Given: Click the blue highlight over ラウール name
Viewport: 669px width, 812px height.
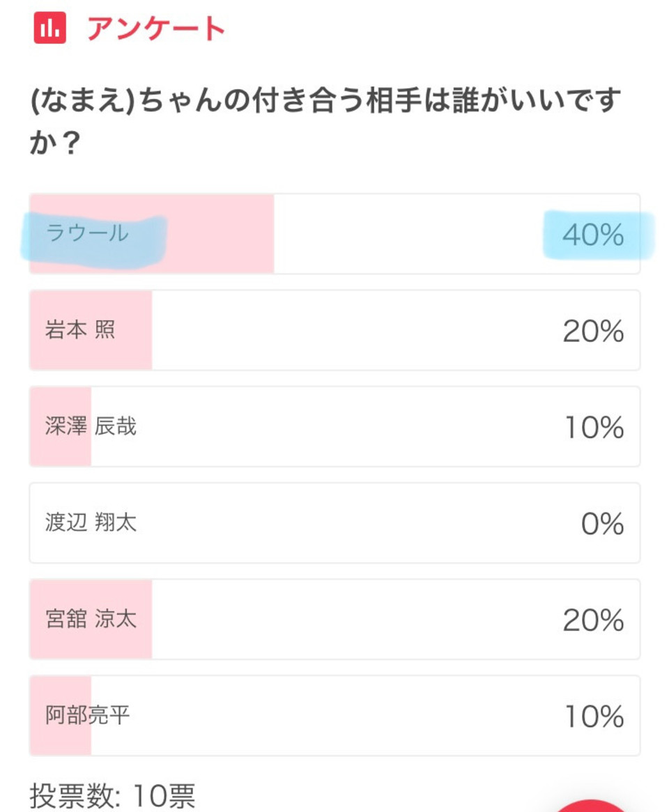Looking at the screenshot, I should pos(94,241).
